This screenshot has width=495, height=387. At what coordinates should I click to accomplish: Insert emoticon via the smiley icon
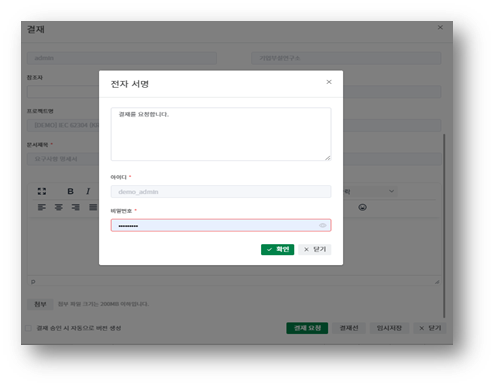(362, 207)
